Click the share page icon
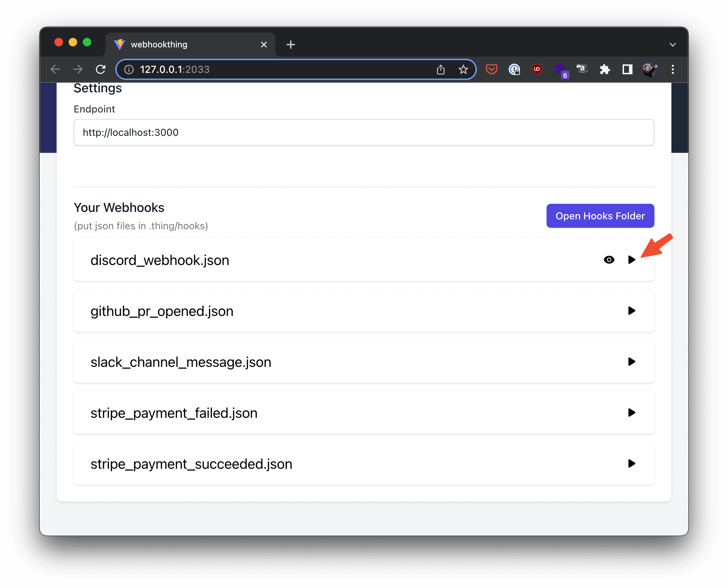This screenshot has width=728, height=588. click(x=440, y=69)
